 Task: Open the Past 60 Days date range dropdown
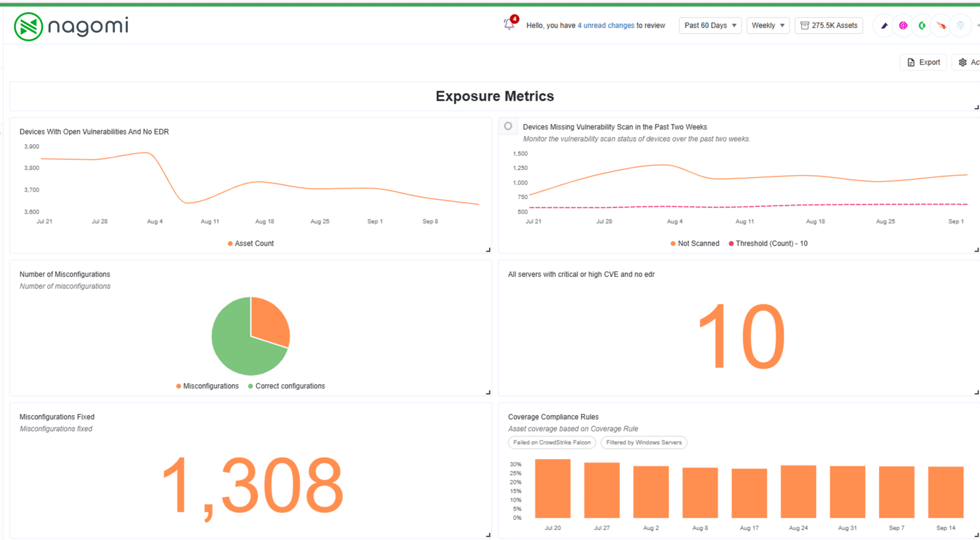(710, 25)
